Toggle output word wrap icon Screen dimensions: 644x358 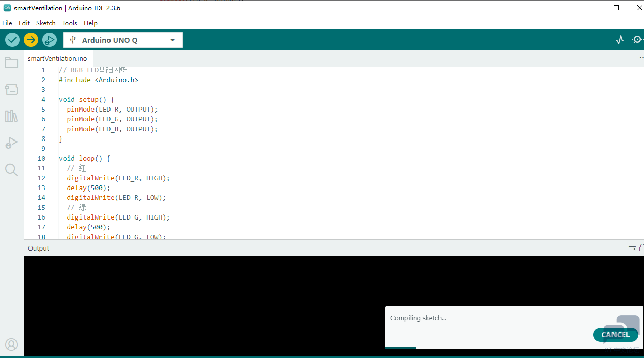click(x=632, y=248)
